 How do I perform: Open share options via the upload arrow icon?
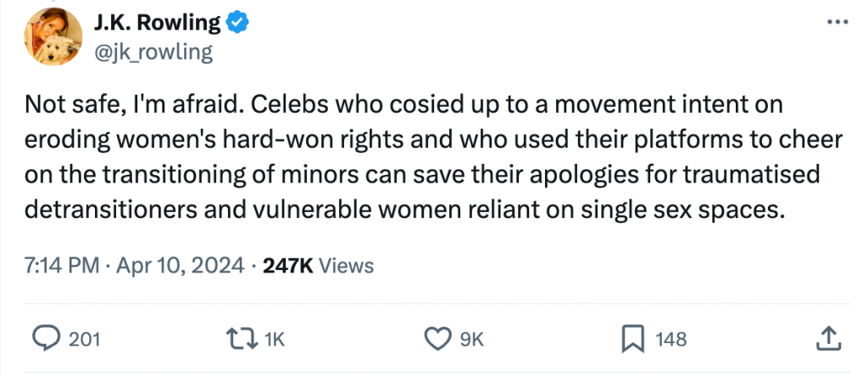[826, 339]
